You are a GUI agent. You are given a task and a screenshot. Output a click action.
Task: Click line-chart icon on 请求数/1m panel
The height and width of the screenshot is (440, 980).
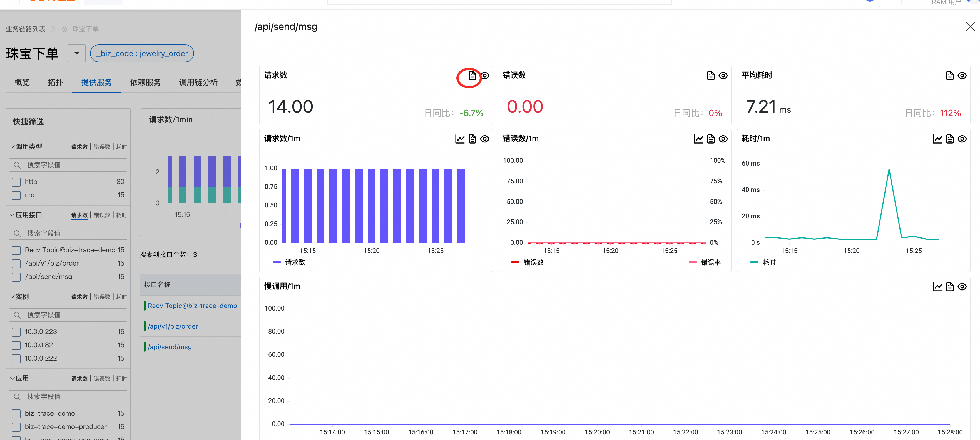click(x=459, y=139)
